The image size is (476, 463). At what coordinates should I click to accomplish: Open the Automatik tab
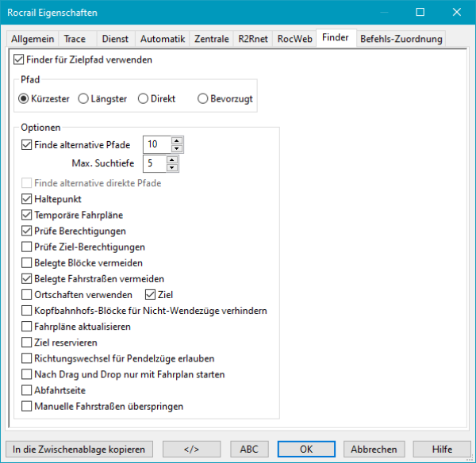[x=162, y=39]
